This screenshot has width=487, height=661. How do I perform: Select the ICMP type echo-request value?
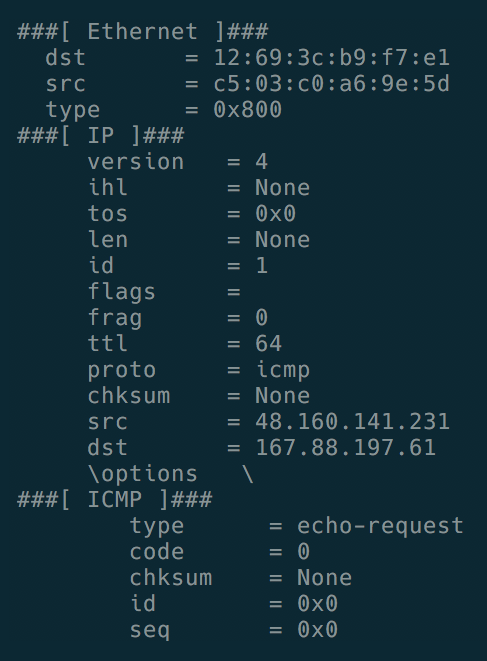pyautogui.click(x=380, y=526)
